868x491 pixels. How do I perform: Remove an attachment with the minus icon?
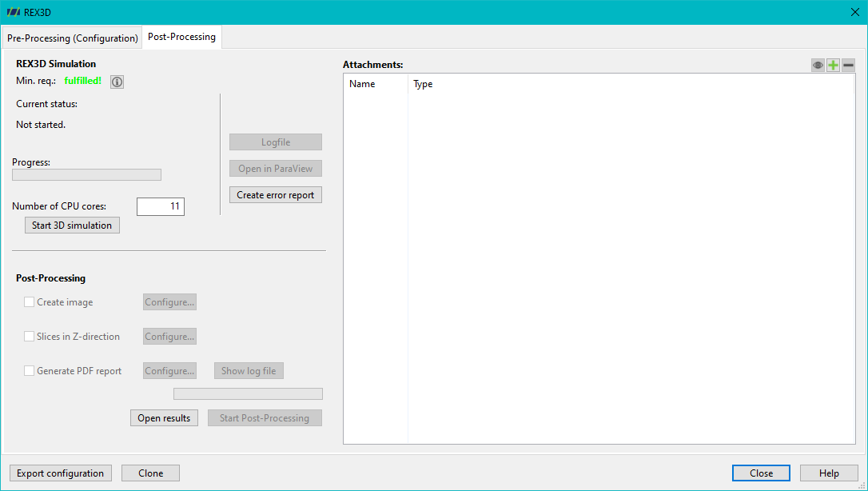848,66
